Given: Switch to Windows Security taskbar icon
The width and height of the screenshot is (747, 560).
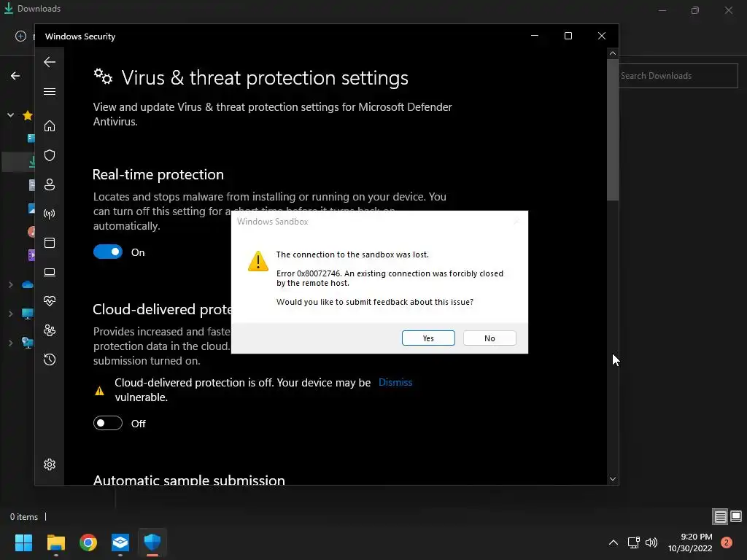Looking at the screenshot, I should [152, 542].
